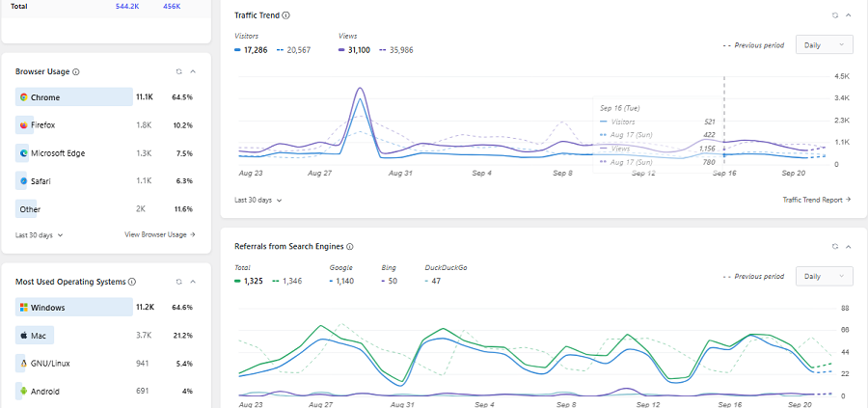Click info icon for Most Used Operating Systems
Image resolution: width=868 pixels, height=408 pixels.
pos(131,282)
